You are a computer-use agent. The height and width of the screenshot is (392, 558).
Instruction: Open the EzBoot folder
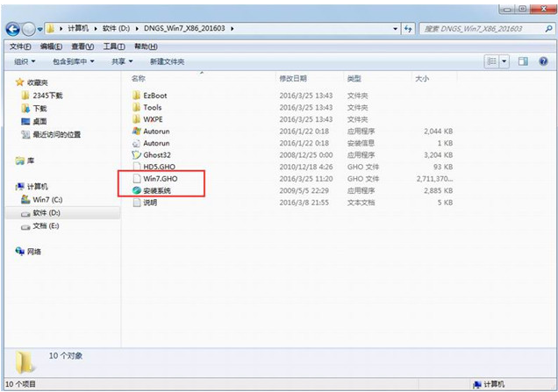pos(154,95)
